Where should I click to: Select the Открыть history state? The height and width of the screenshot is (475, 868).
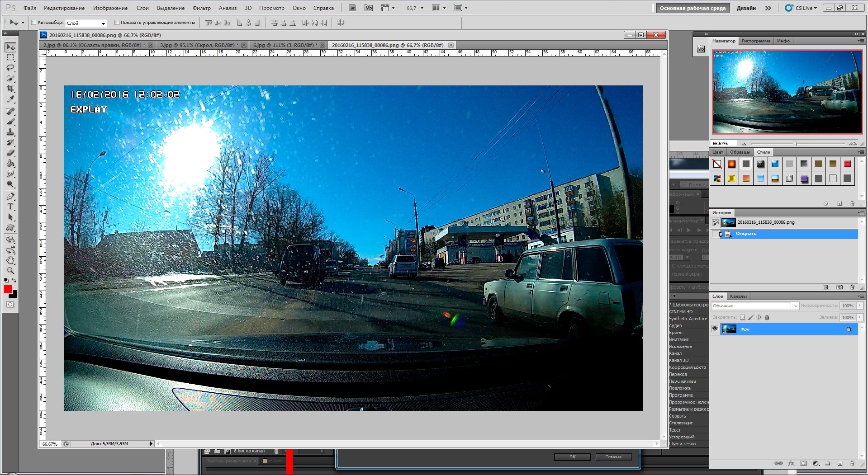point(784,234)
